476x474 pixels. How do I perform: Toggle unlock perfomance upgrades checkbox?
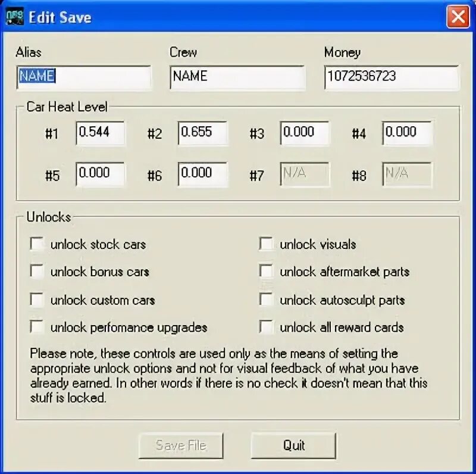(x=37, y=327)
